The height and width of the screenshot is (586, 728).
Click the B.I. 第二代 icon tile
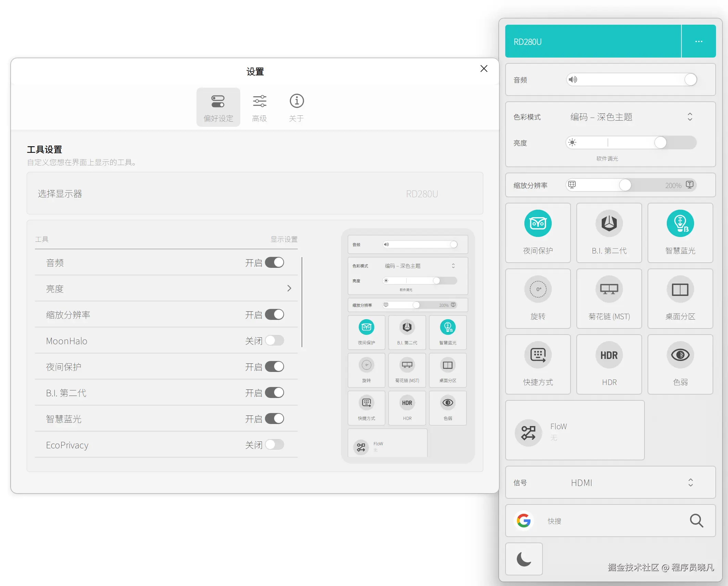pos(609,224)
